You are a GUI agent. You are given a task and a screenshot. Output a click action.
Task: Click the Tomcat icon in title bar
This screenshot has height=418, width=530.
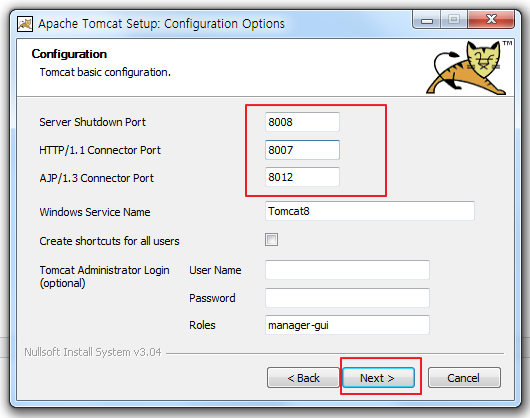point(25,24)
